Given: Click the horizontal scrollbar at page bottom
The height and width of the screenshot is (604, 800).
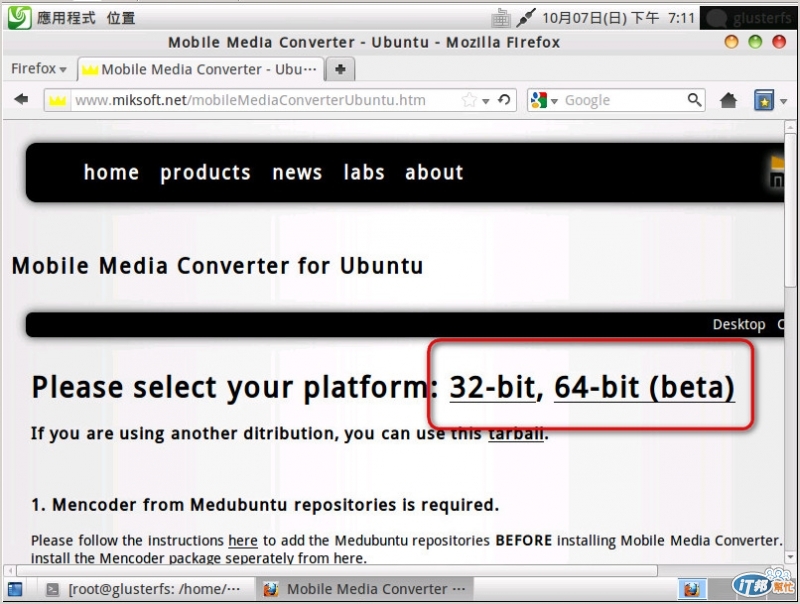Looking at the screenshot, I should click(337, 570).
